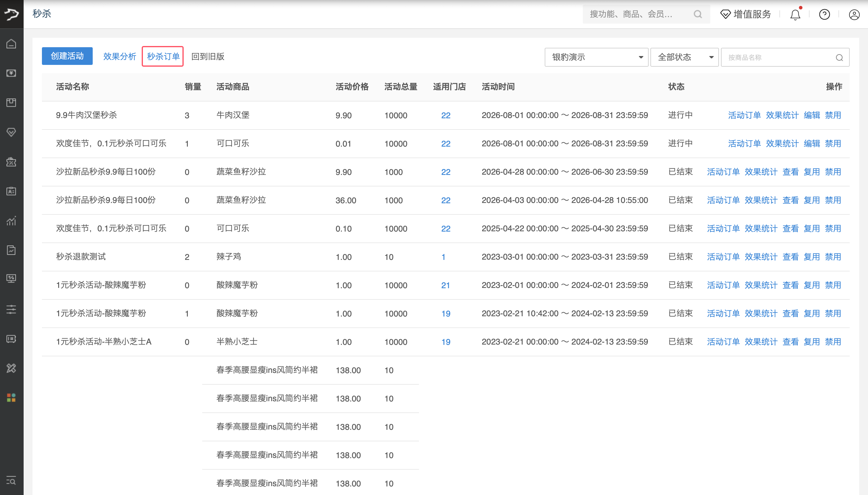Click the 增值服务 diamond icon
The image size is (868, 495).
725,14
